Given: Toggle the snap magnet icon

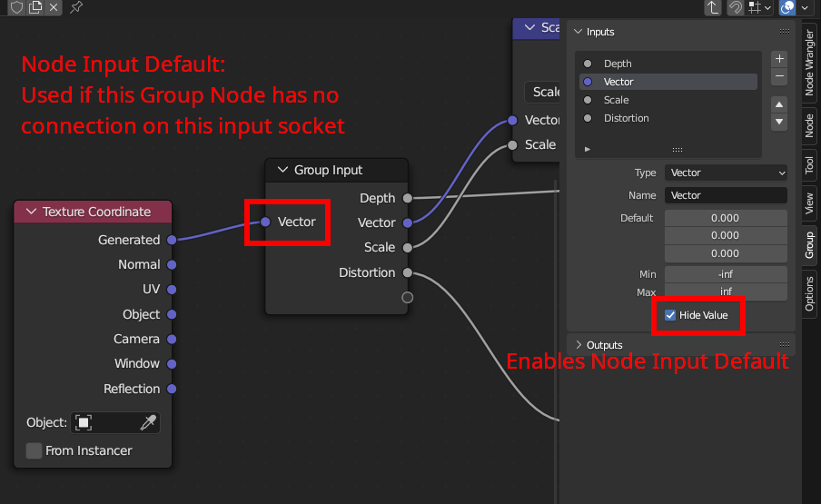Looking at the screenshot, I should [x=735, y=7].
